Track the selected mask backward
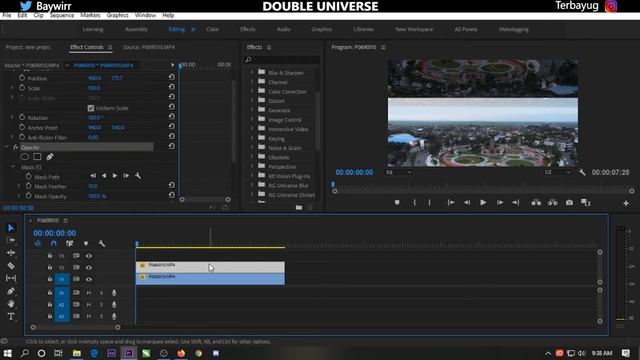Image resolution: width=640 pixels, height=360 pixels. tap(104, 176)
